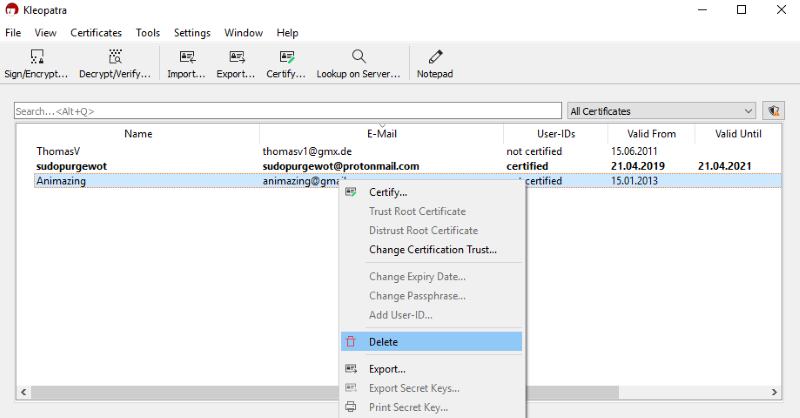Click trash icon next to Delete
The width and height of the screenshot is (800, 418).
(x=351, y=341)
